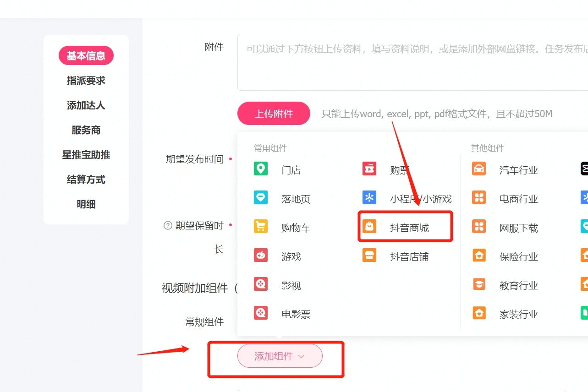Click the 上传附件 button

click(274, 114)
